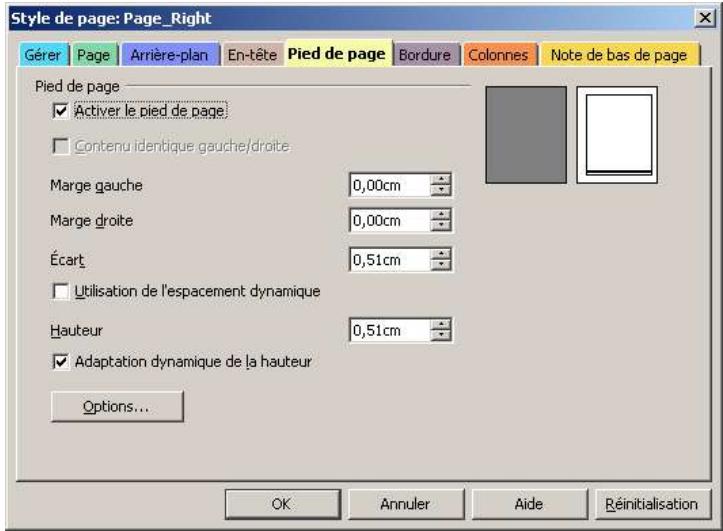Click Annuler to cancel
The image size is (723, 531).
coord(406,504)
